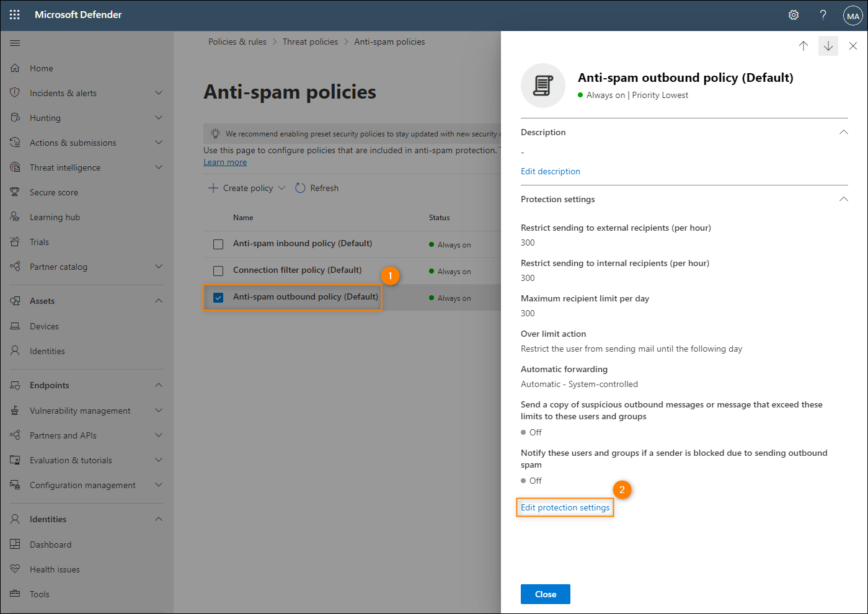Open the app launcher waffle icon
Image resolution: width=868 pixels, height=614 pixels.
tap(15, 15)
